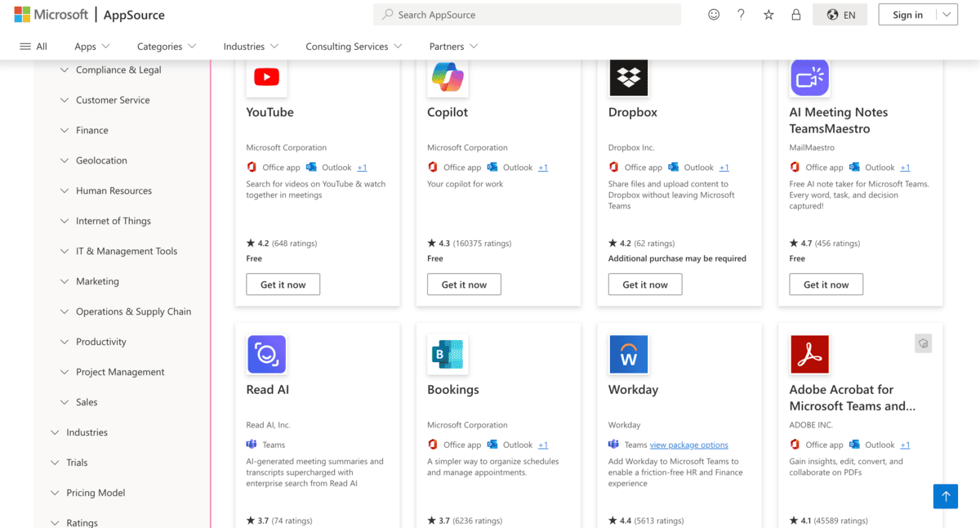
Task: Select the Read AI app icon
Action: coord(265,354)
